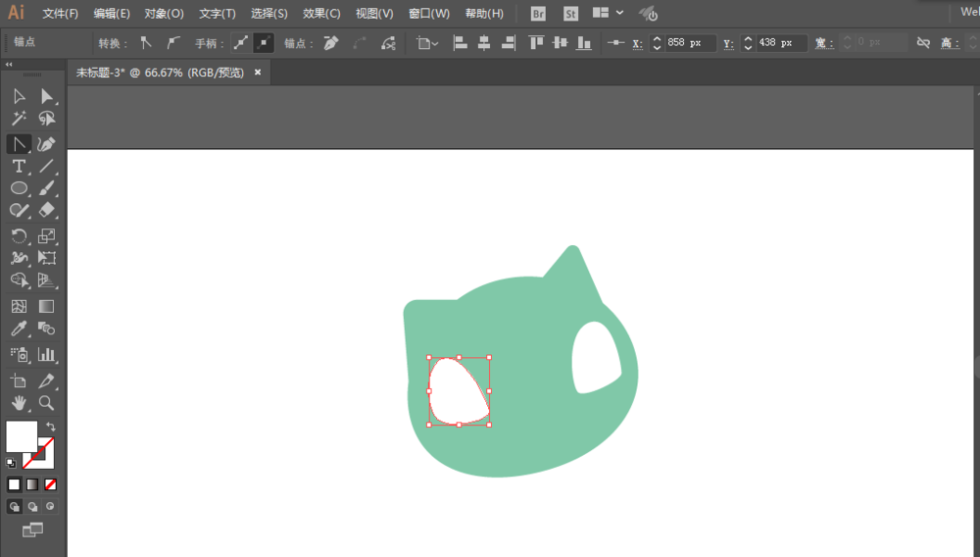Open the 效果(C) menu
The image size is (980, 557).
click(321, 13)
